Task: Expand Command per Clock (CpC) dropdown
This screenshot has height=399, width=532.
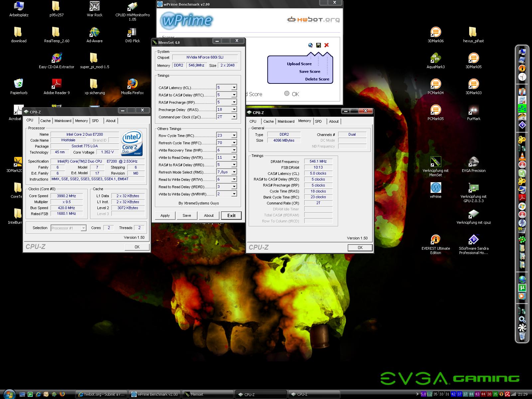Action: [234, 117]
